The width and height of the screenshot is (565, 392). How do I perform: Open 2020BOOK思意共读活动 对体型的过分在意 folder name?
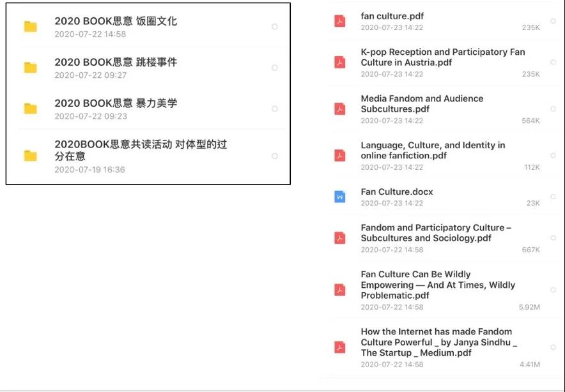(x=140, y=150)
